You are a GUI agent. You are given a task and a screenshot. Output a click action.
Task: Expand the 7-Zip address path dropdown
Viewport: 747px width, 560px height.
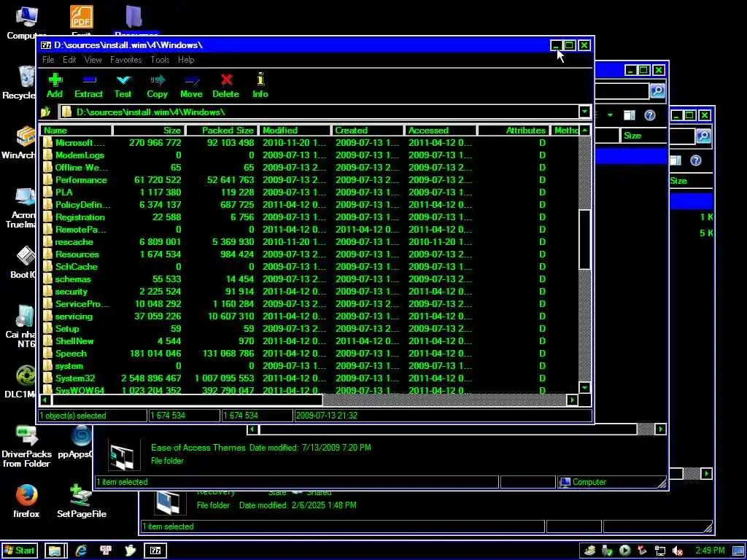(584, 112)
